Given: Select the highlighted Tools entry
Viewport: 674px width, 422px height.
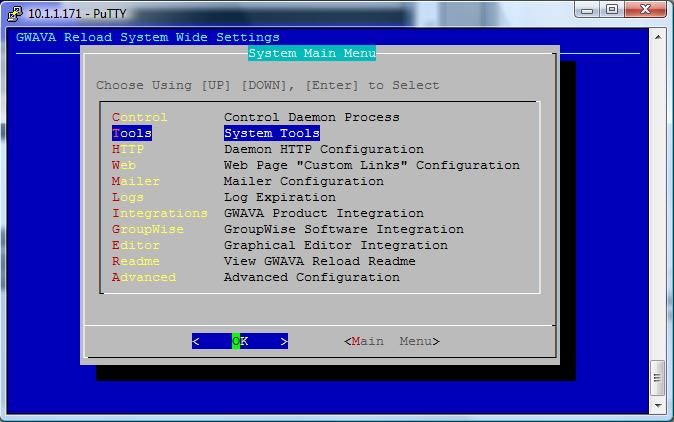Looking at the screenshot, I should (x=132, y=133).
